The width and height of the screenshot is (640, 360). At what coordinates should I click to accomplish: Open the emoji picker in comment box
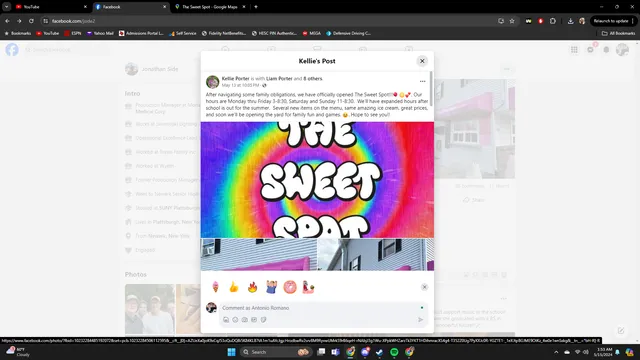[235, 320]
